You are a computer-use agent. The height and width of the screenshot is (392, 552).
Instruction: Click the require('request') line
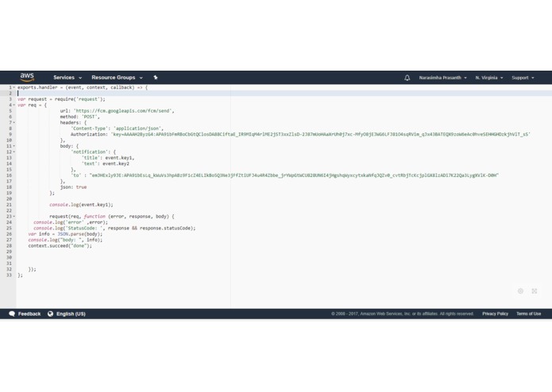click(x=61, y=99)
